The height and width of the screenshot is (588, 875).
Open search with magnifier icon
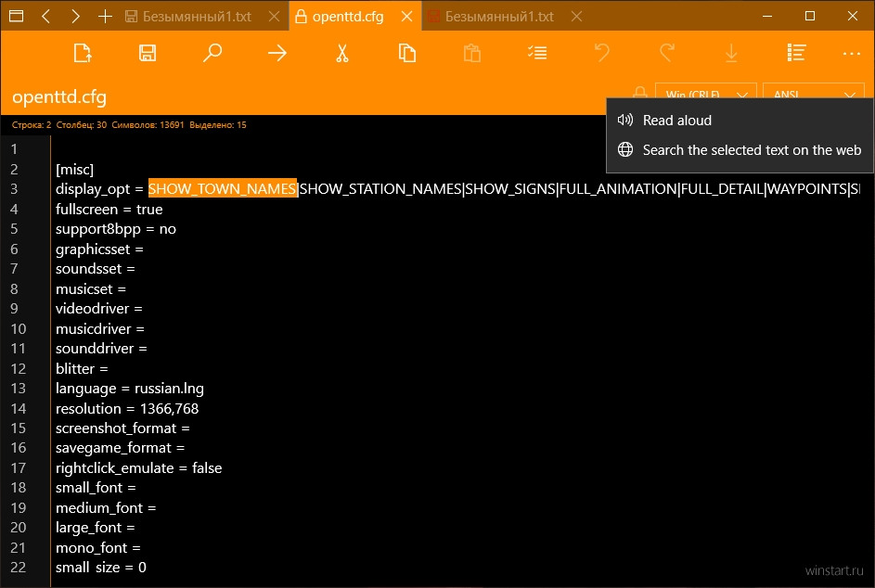(212, 53)
